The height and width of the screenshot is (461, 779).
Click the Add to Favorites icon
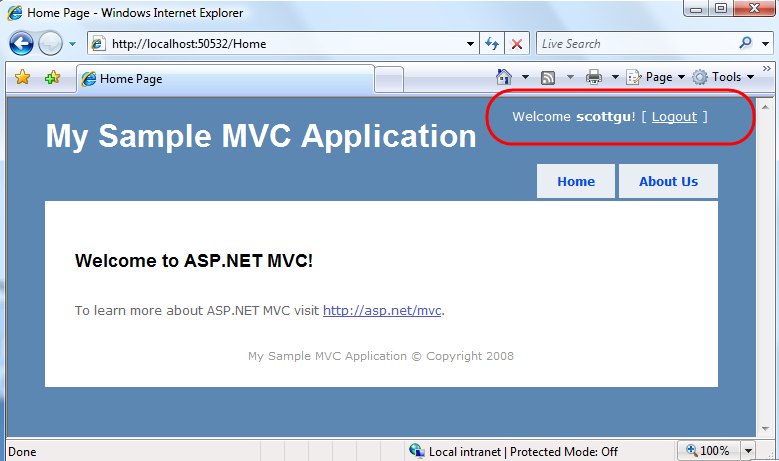tap(52, 77)
